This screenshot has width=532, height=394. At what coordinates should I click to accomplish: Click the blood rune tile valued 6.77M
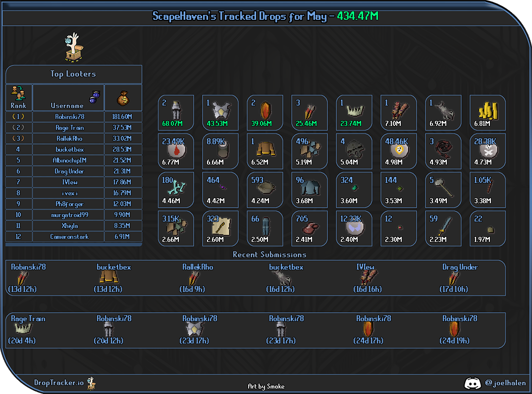176,151
